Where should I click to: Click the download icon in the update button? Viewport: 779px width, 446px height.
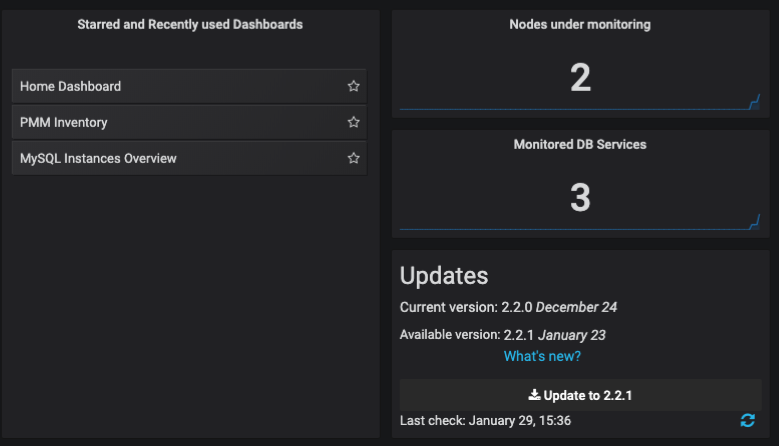534,395
